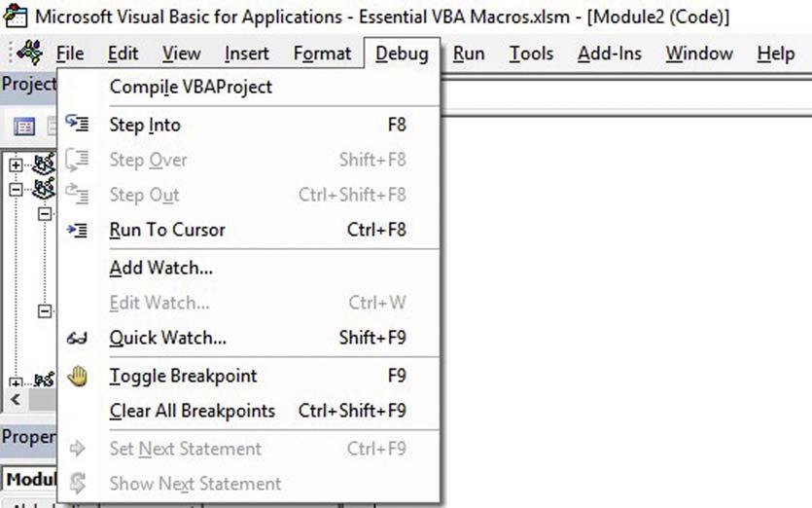Open the Properties object dropdown showing Module
812x508 pixels.
click(29, 480)
